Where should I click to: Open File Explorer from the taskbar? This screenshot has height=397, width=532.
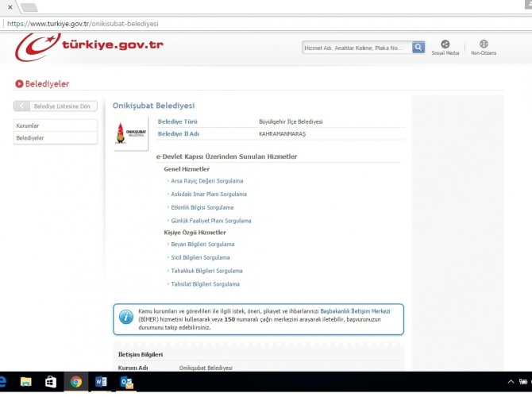click(x=26, y=382)
